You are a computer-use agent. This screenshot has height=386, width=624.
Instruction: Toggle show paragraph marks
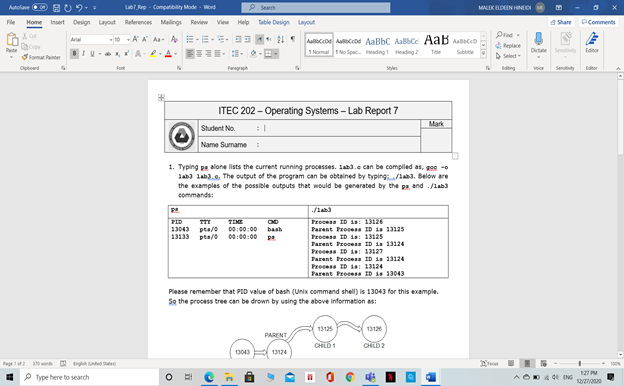293,39
